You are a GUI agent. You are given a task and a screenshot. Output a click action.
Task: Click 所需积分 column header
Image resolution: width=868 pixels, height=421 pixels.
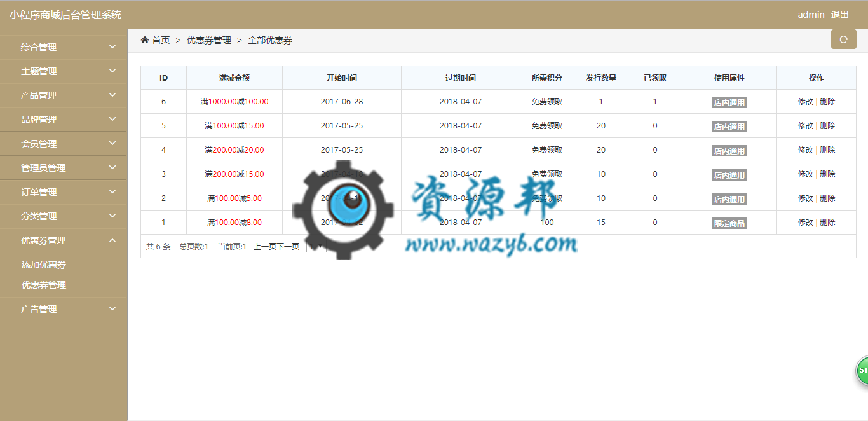click(547, 78)
